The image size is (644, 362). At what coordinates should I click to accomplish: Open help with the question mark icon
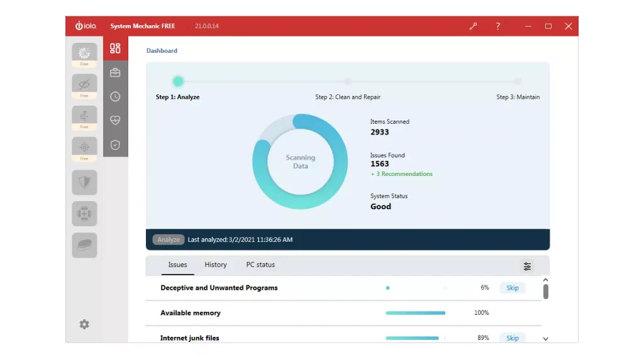pos(498,26)
